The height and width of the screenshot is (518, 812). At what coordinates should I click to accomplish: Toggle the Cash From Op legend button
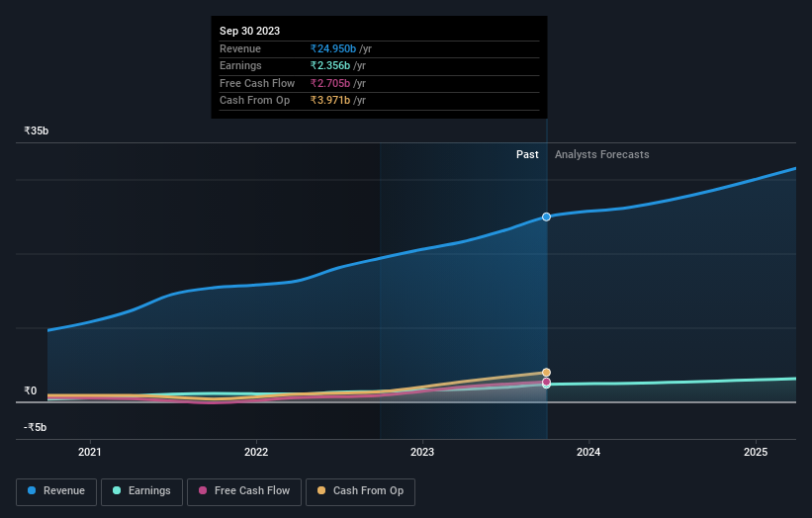click(360, 491)
